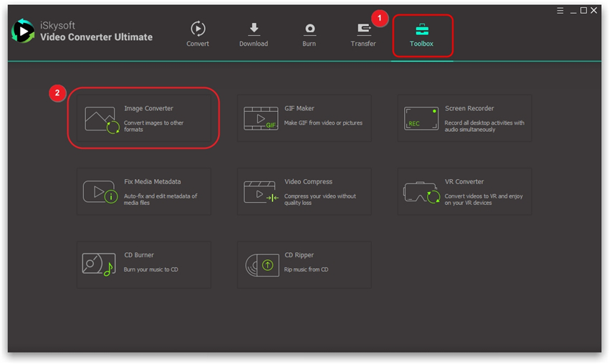Open the Image Converter tool icon

(x=101, y=120)
